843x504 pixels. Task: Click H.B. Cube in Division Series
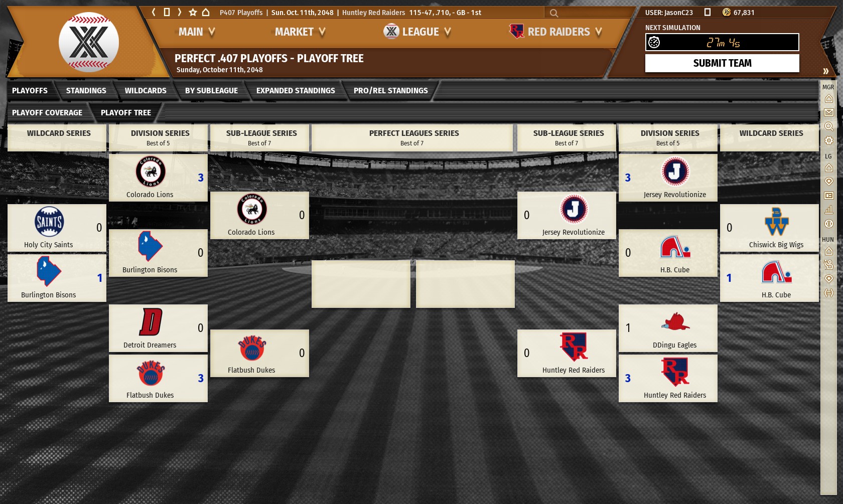[668, 253]
